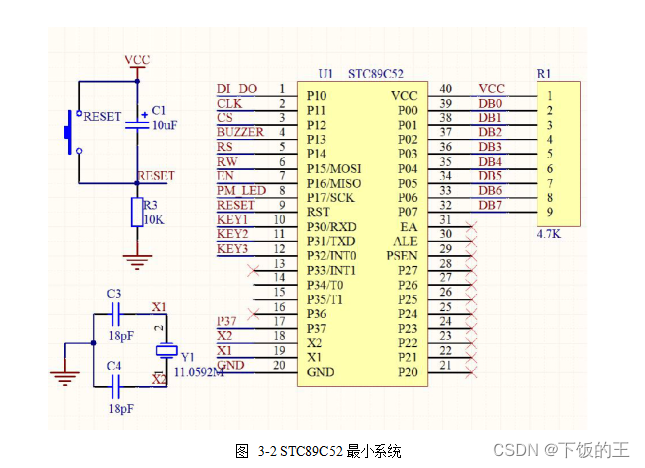The image size is (645, 468).
Task: Click the DB0 net label
Action: pos(490,104)
